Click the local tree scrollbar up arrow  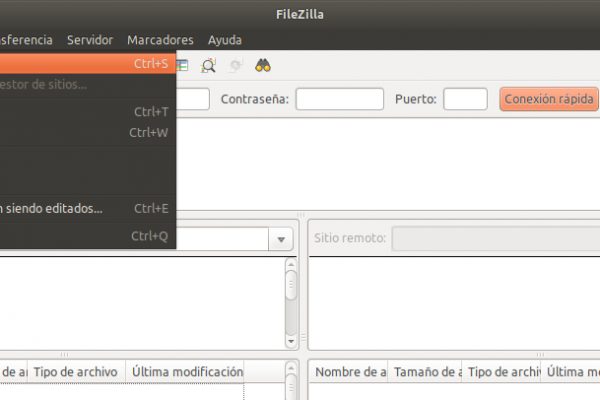pos(291,264)
